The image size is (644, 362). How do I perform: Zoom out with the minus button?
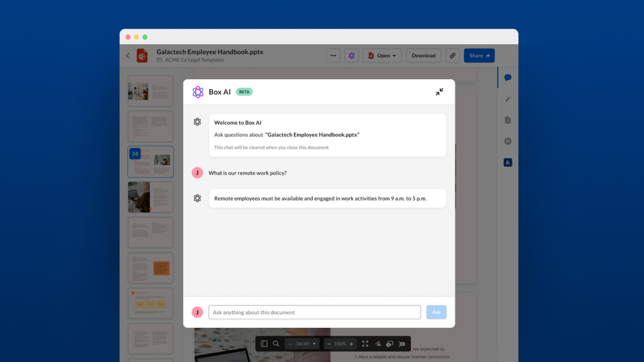pos(329,344)
